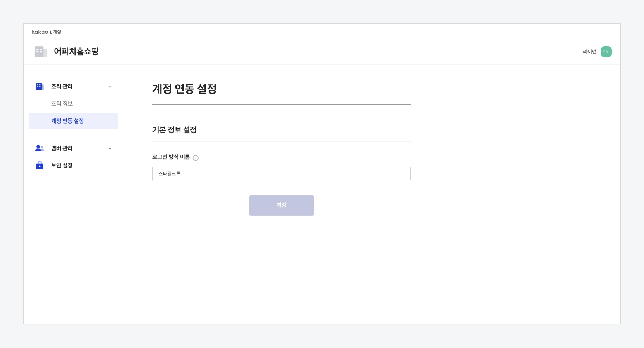Open the green user avatar in the header
This screenshot has width=644, height=348.
tap(606, 52)
